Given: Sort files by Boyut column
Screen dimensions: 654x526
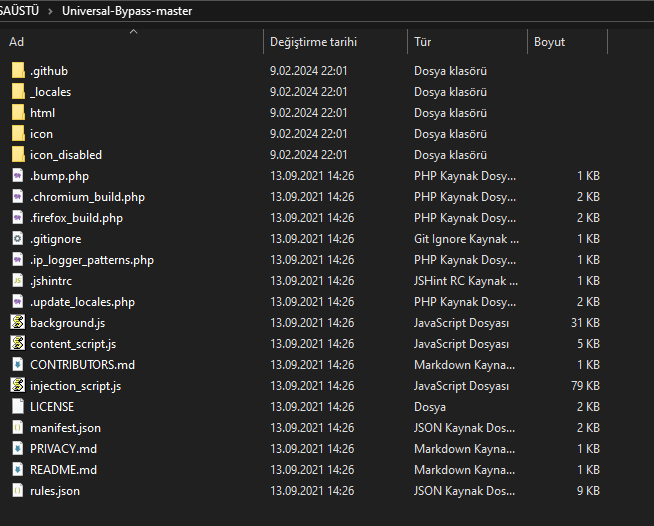Looking at the screenshot, I should tap(549, 42).
